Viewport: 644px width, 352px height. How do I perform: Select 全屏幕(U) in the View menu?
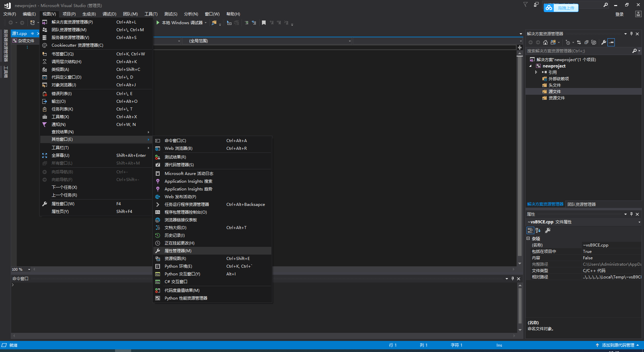pyautogui.click(x=96, y=156)
